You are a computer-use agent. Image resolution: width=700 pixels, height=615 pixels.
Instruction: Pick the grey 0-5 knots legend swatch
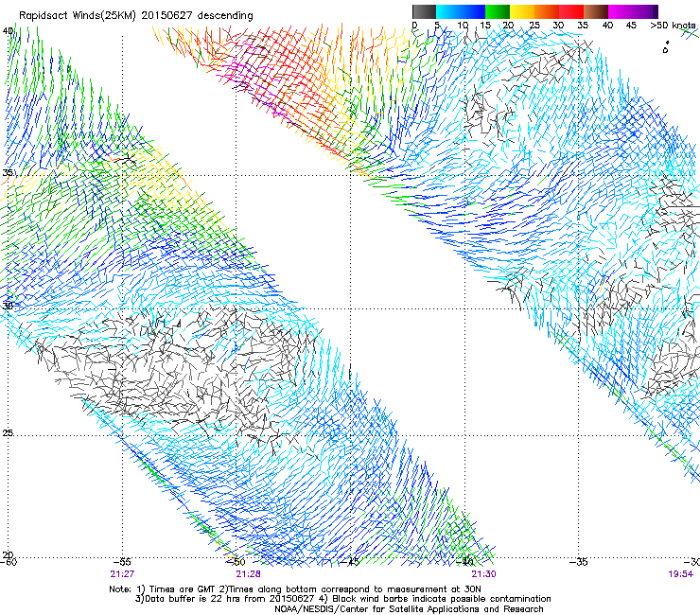(424, 11)
